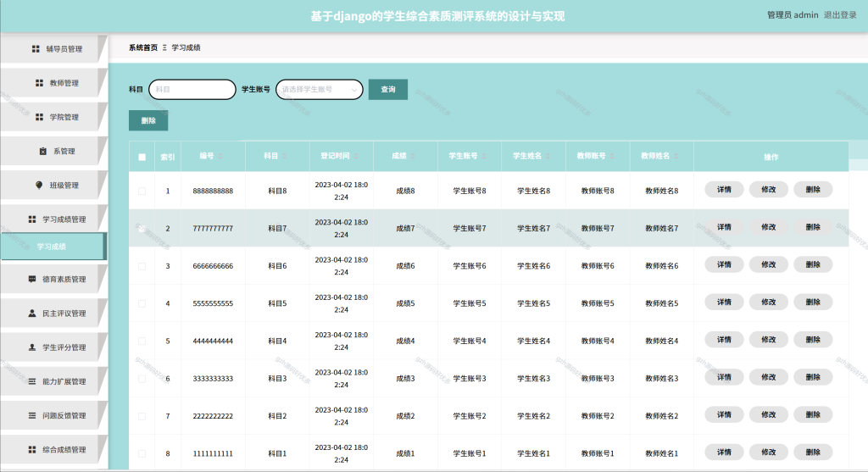Open the 学生账号 select dropdown
The image size is (868, 472).
click(320, 89)
